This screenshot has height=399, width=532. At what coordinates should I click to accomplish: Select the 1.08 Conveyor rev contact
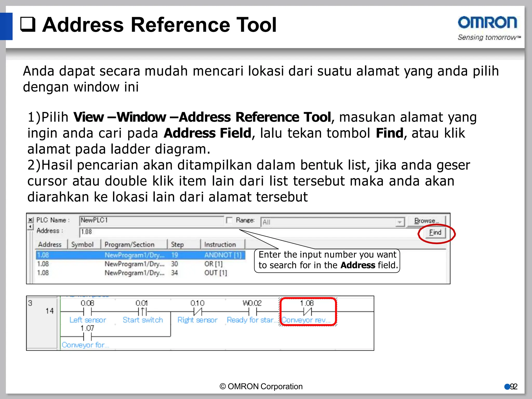[308, 311]
